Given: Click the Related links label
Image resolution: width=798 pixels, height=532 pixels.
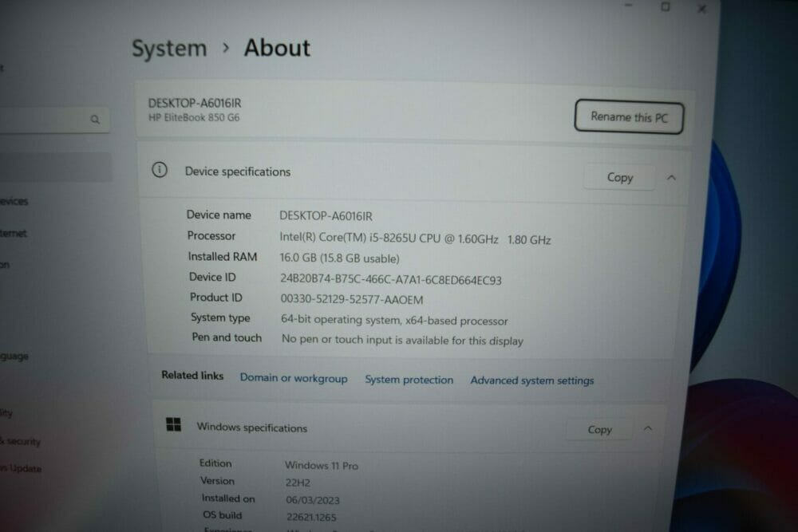Looking at the screenshot, I should [x=192, y=376].
